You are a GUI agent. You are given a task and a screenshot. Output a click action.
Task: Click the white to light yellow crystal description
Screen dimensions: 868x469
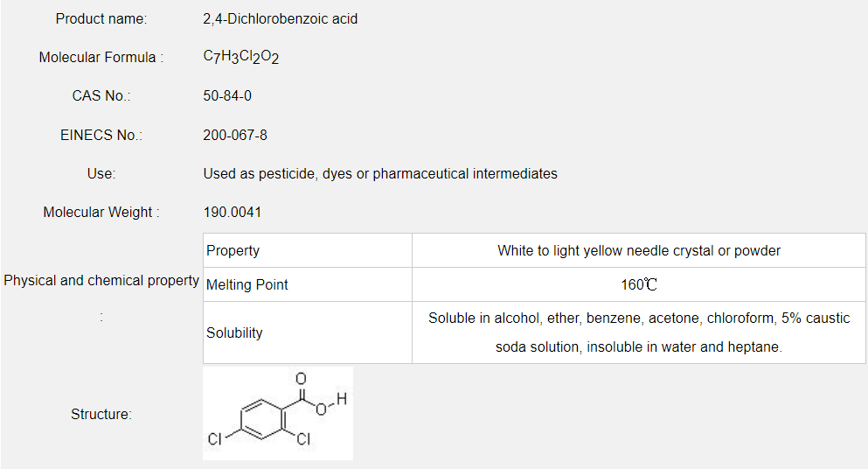(639, 250)
